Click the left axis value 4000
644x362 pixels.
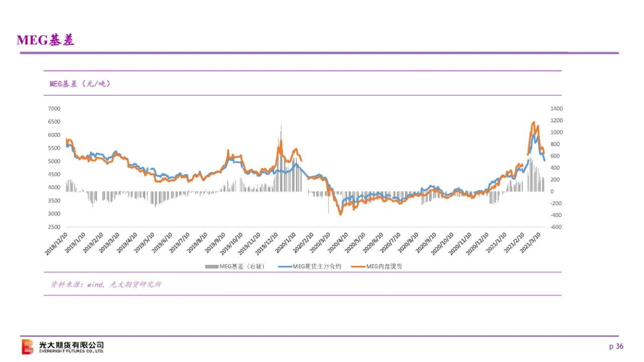pyautogui.click(x=54, y=187)
